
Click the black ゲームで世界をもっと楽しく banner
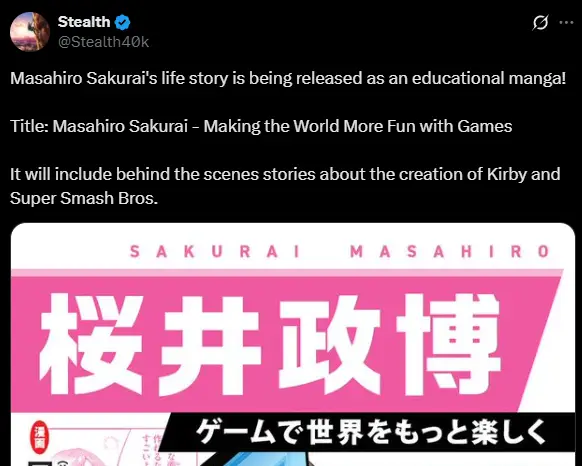369,432
